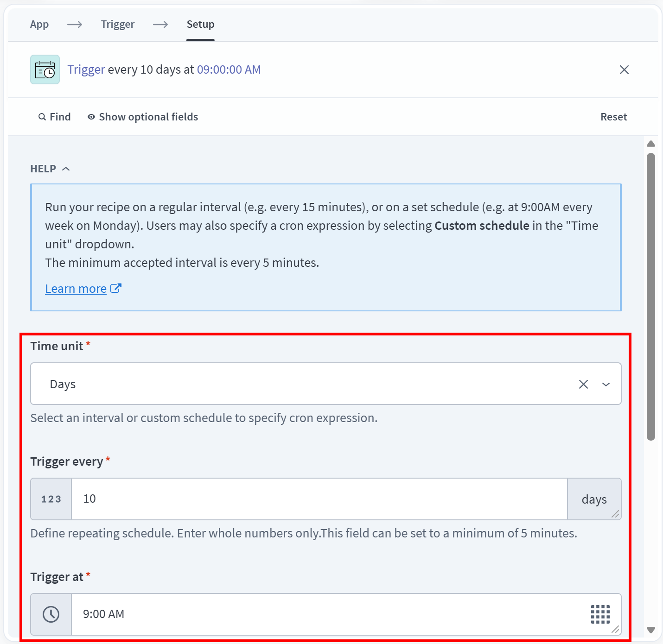Screen dimensions: 663x644
Task: Click the Trigger every number input field
Action: (319, 499)
